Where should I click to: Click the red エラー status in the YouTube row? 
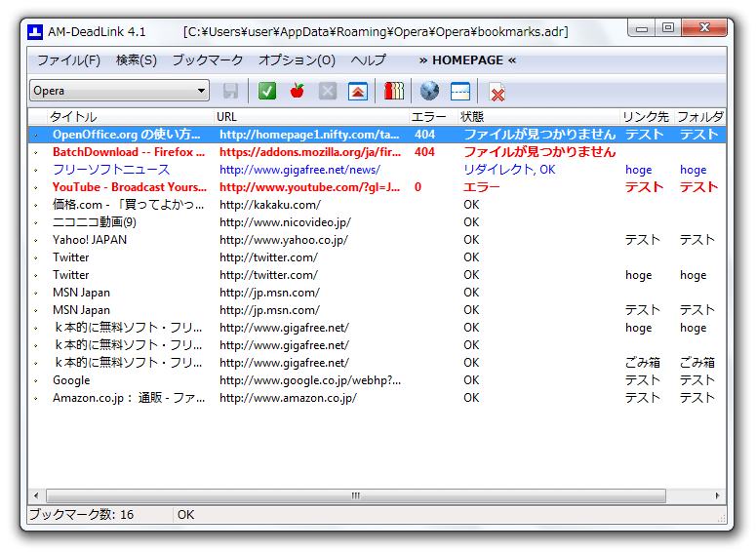[x=481, y=187]
